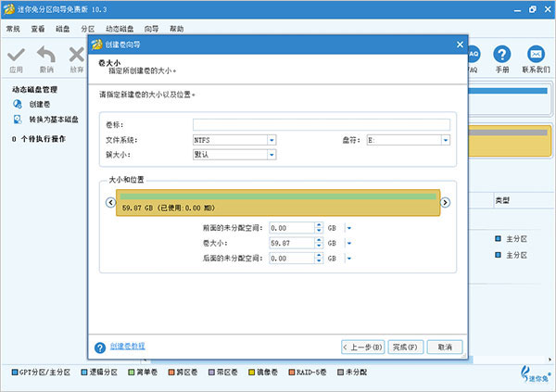Click stepper of unallocated space after field

pos(319,259)
